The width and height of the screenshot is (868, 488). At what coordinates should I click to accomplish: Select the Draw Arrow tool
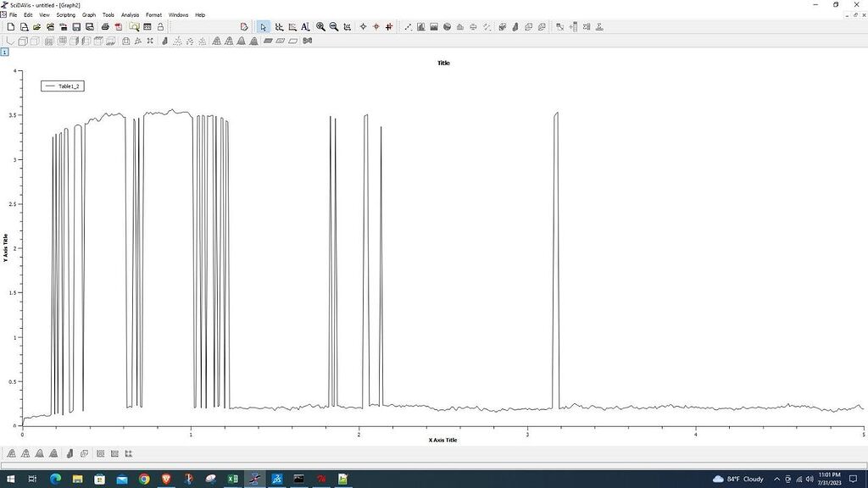[408, 26]
